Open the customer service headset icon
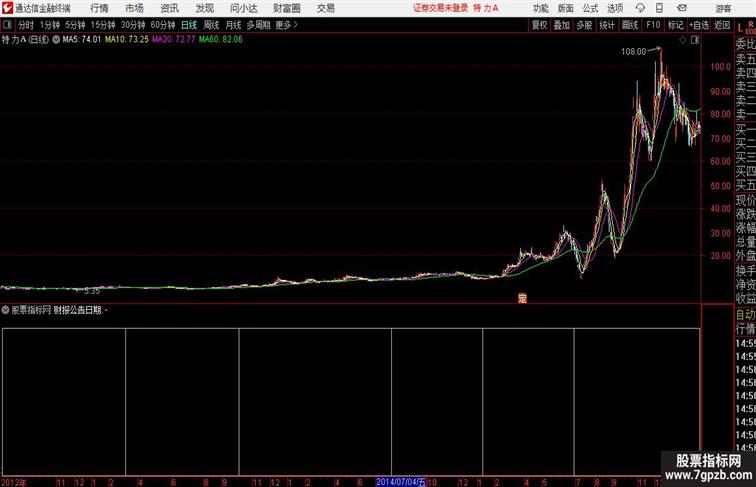 point(640,8)
